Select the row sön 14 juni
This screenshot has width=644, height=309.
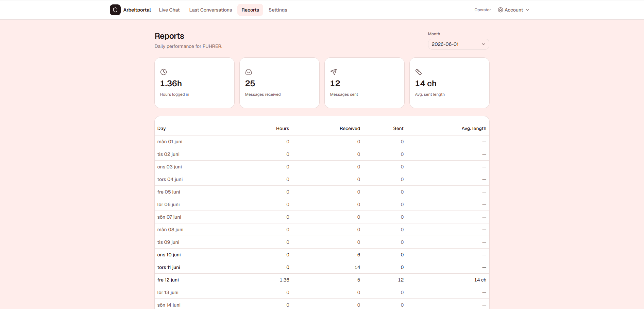322,304
